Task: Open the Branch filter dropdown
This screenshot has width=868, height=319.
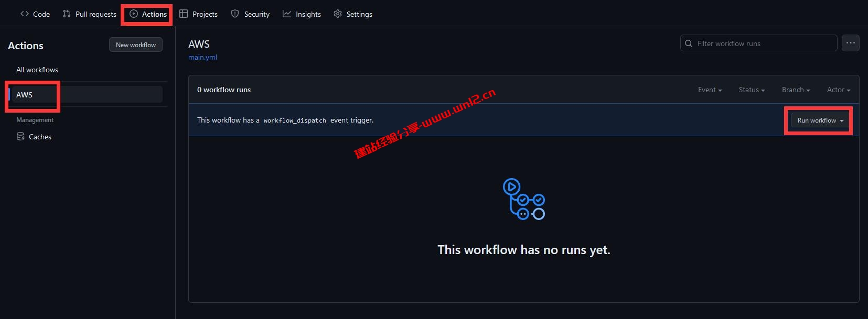Action: [796, 90]
